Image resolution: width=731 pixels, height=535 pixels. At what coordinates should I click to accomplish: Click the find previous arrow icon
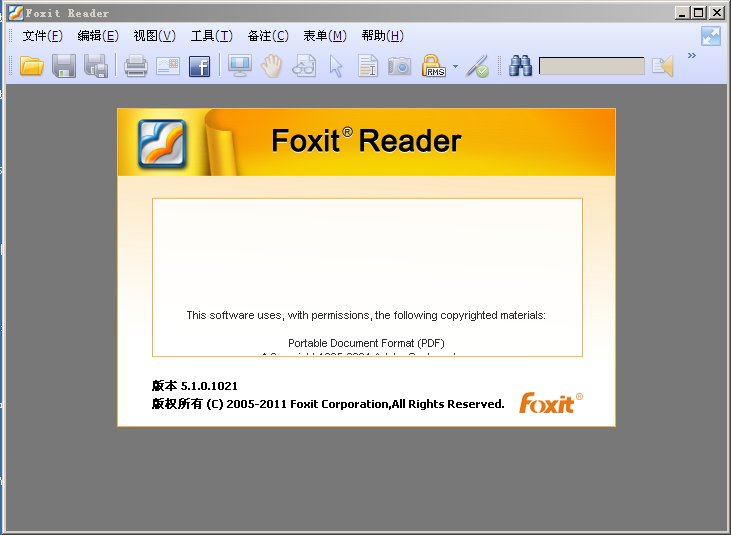(662, 66)
